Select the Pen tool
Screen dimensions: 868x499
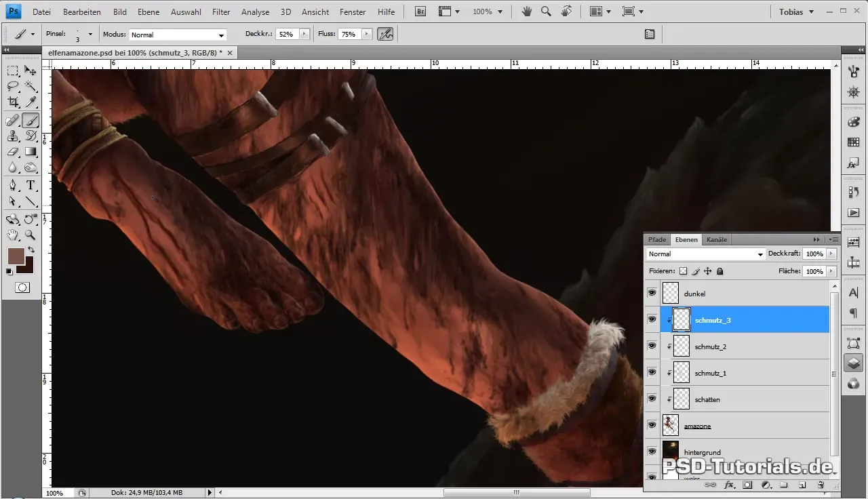(13, 186)
